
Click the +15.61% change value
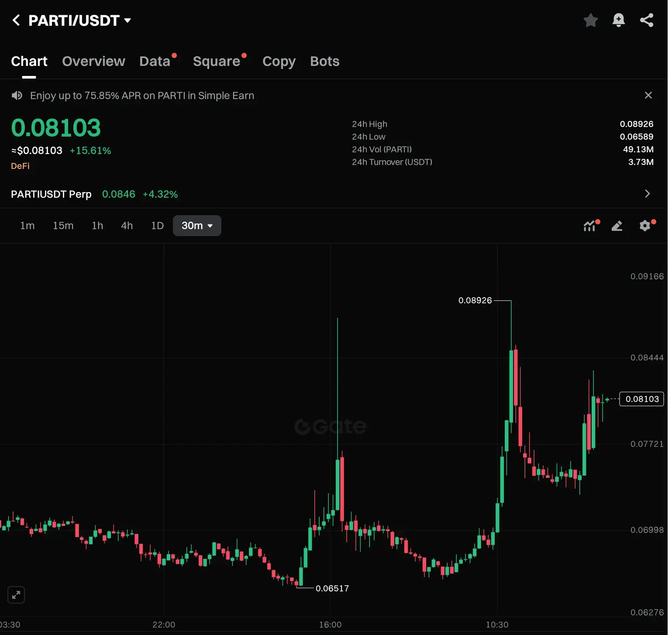[90, 151]
